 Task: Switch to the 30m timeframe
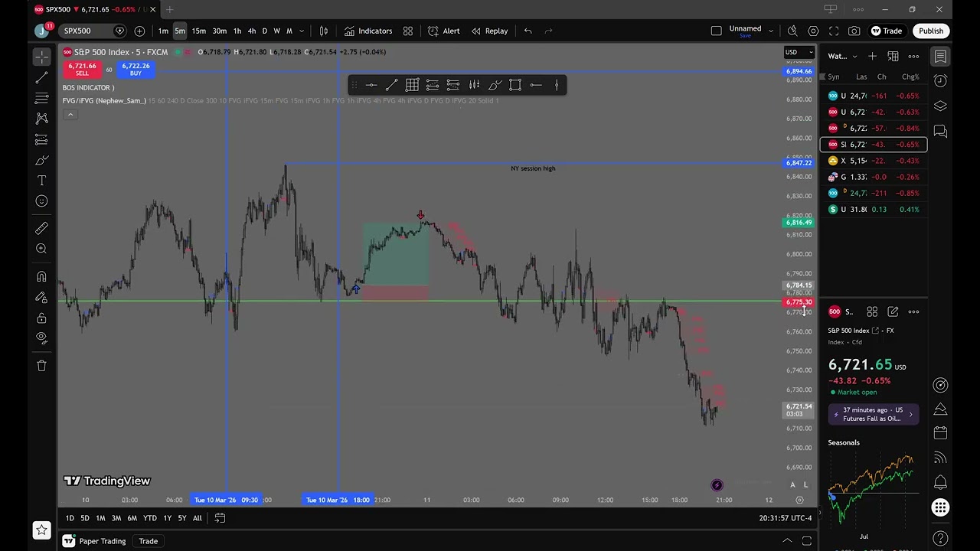(220, 31)
